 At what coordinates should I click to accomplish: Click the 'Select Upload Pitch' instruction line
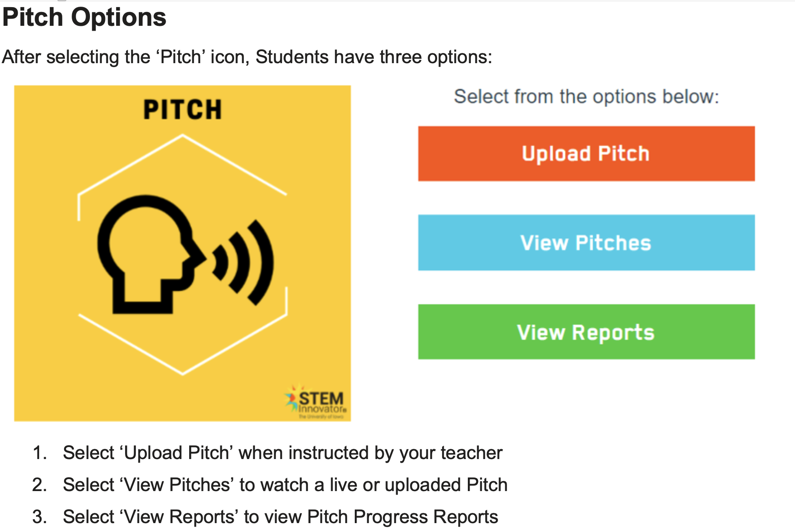283,453
